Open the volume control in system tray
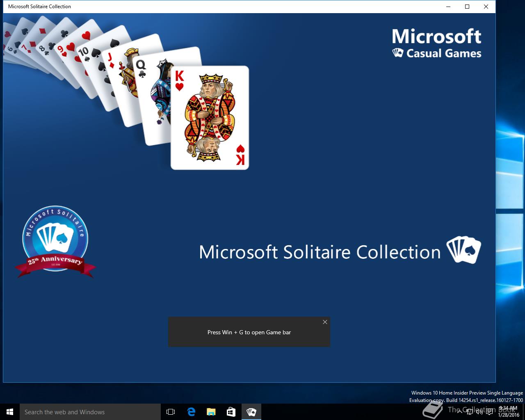Viewport: 525px width, 420px height. tap(479, 412)
